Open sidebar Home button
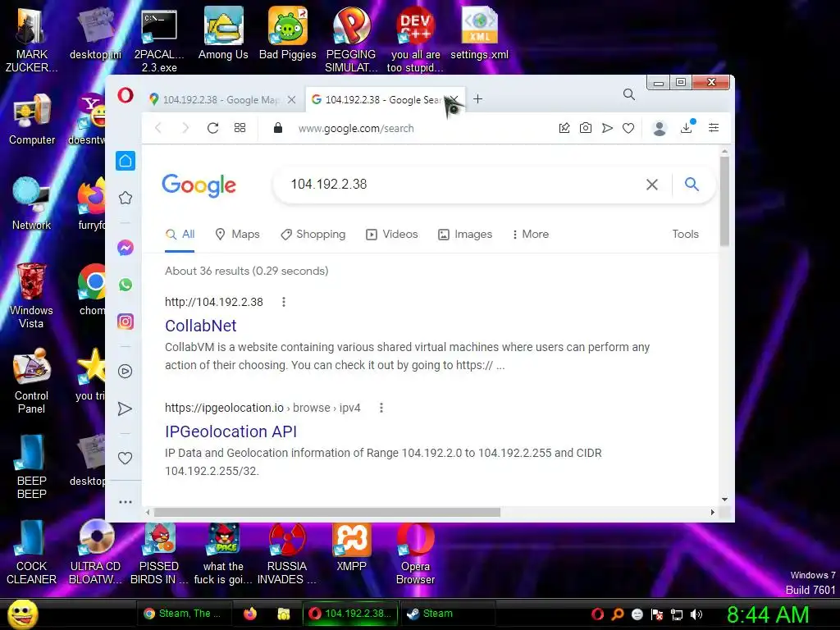The height and width of the screenshot is (630, 840). [x=126, y=161]
